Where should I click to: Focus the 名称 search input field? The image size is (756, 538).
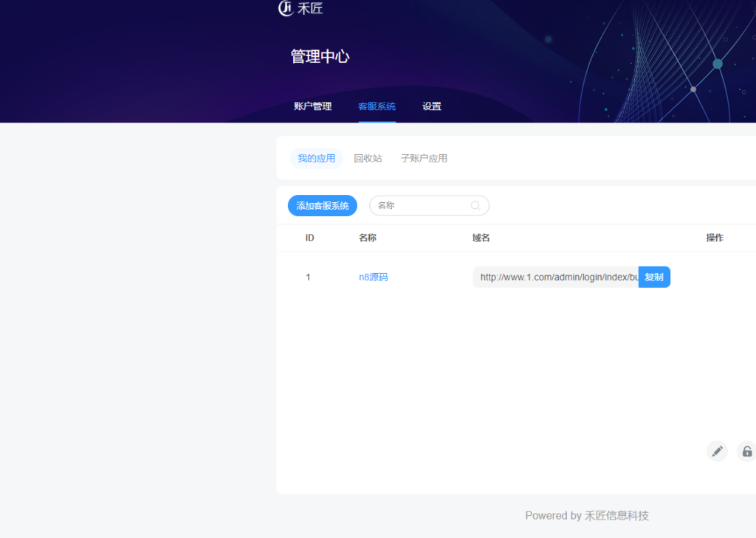coord(429,206)
